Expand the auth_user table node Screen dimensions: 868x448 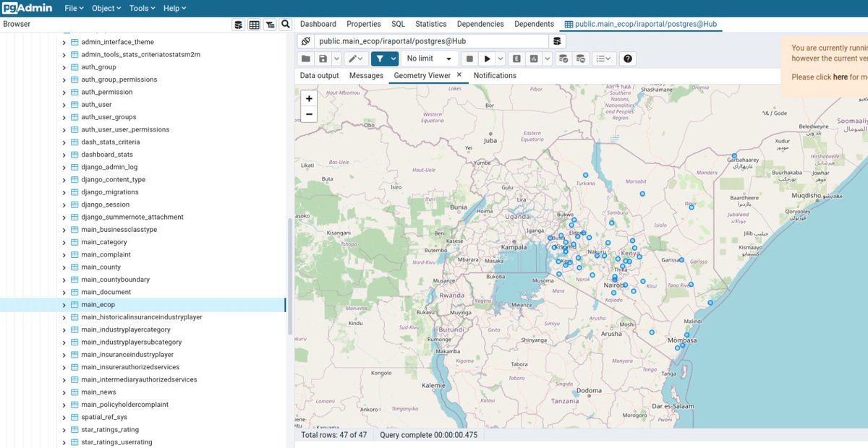coord(64,105)
